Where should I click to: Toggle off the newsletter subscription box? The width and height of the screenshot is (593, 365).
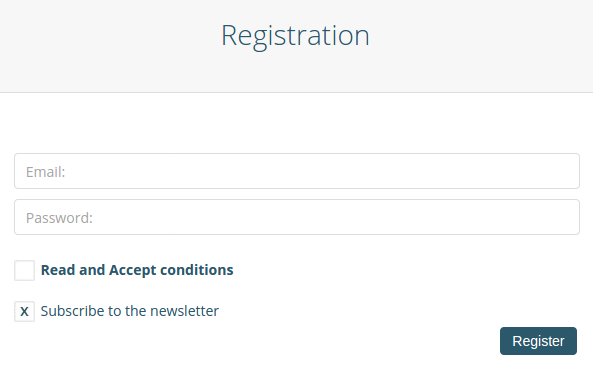[25, 311]
